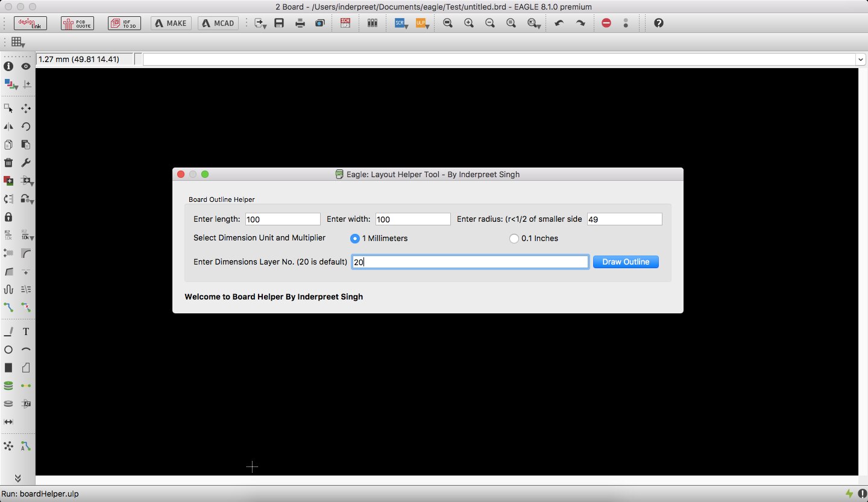Click the Enter radius field
Screen dimensions: 868x502
coord(624,219)
